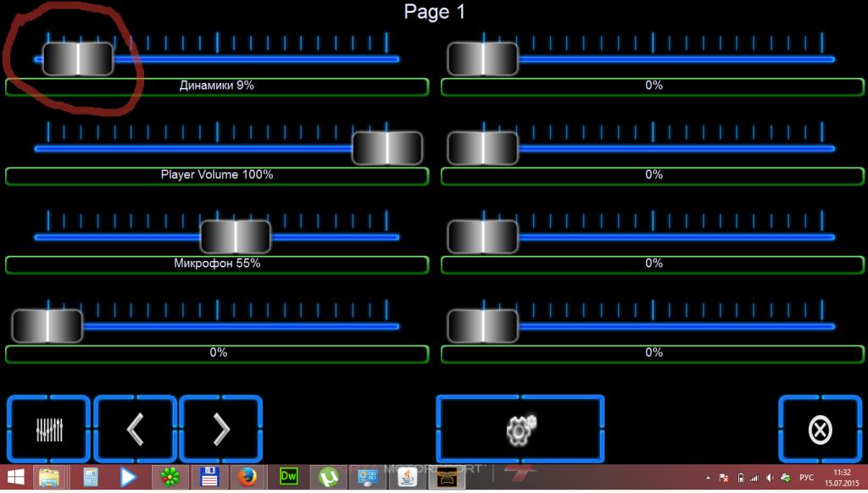
Task: Click the Микрофон 55% slider handle
Action: point(236,237)
